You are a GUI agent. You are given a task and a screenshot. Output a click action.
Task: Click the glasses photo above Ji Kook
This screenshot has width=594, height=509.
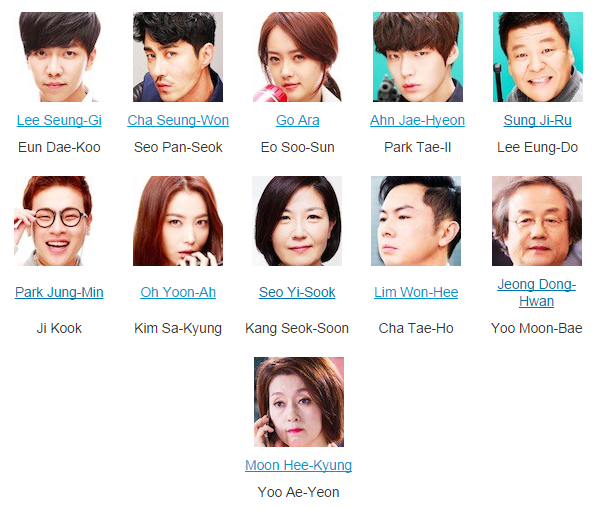click(x=59, y=221)
